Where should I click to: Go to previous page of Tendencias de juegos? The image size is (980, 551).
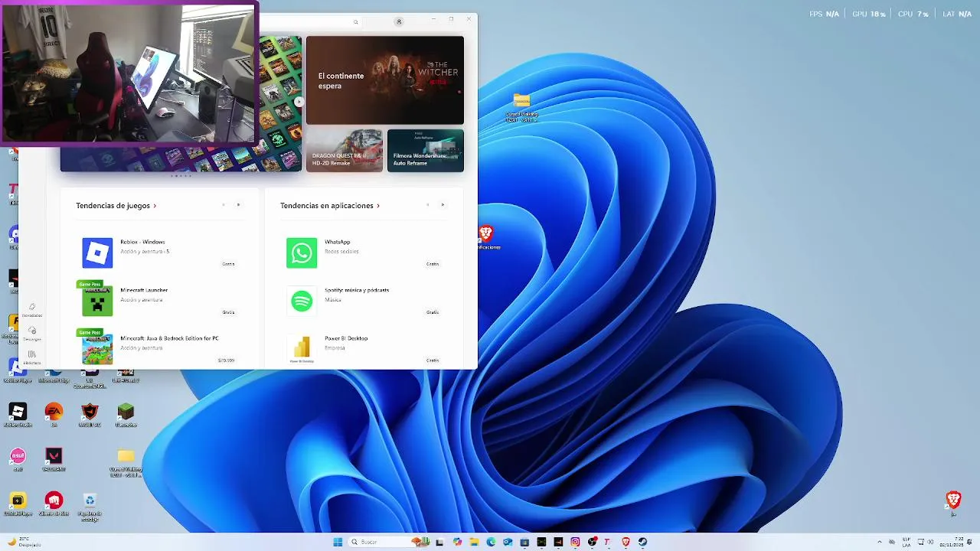[x=224, y=204]
